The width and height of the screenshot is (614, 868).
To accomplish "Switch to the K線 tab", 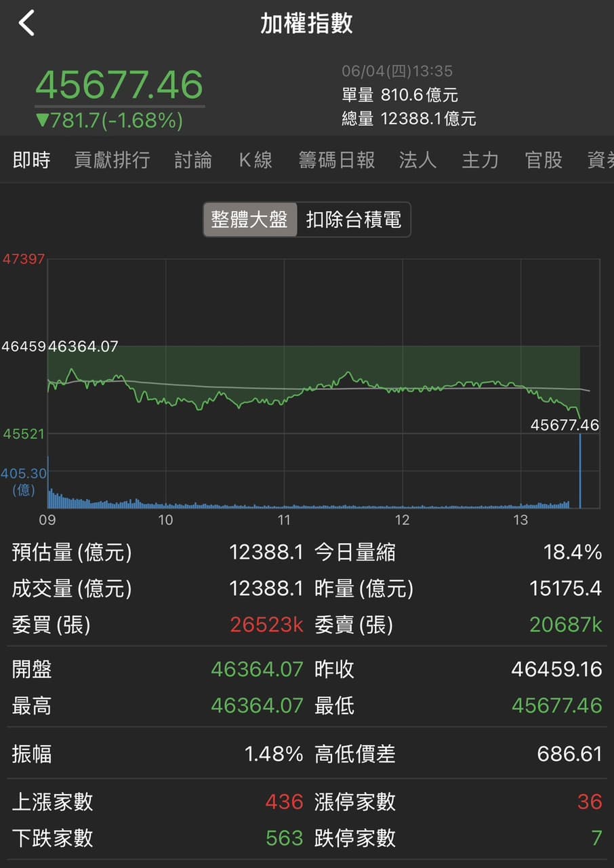I will (255, 160).
